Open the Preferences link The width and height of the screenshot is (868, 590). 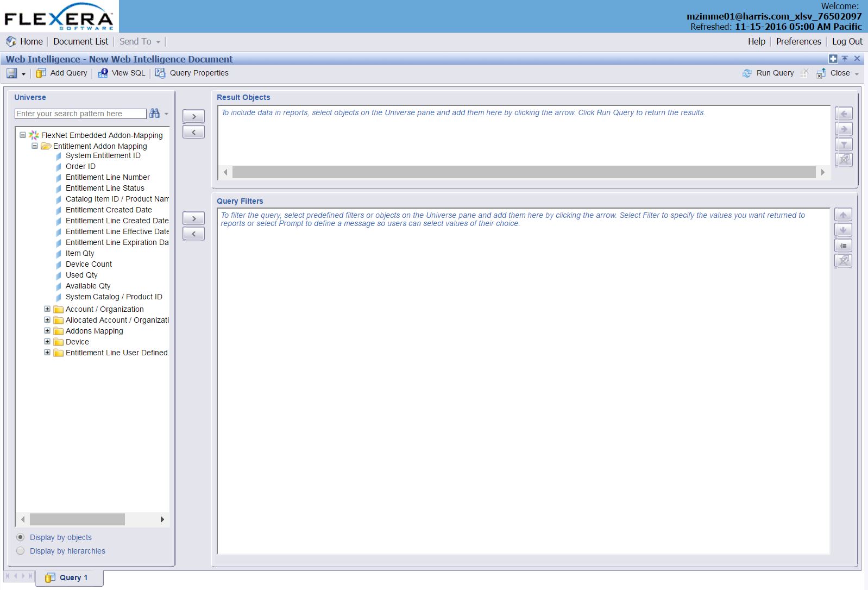(x=798, y=41)
